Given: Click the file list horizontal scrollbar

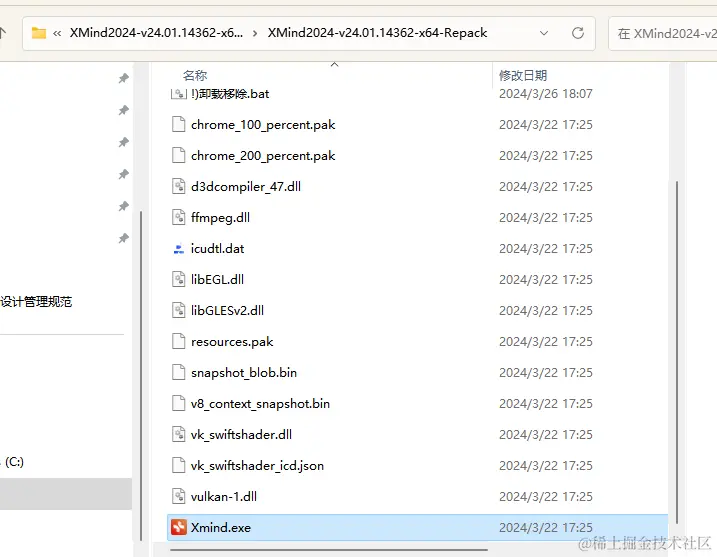Looking at the screenshot, I should 329,550.
